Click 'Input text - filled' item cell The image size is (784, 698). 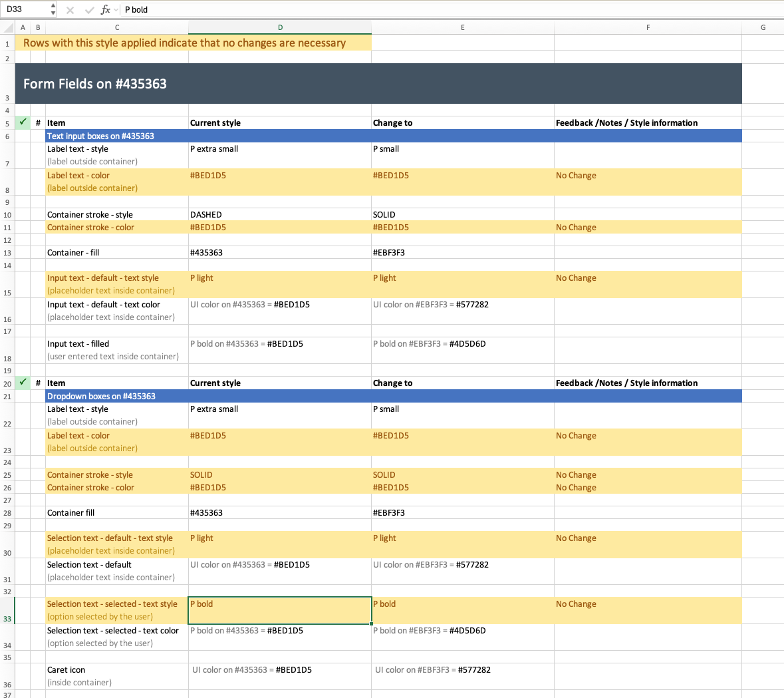coord(116,350)
